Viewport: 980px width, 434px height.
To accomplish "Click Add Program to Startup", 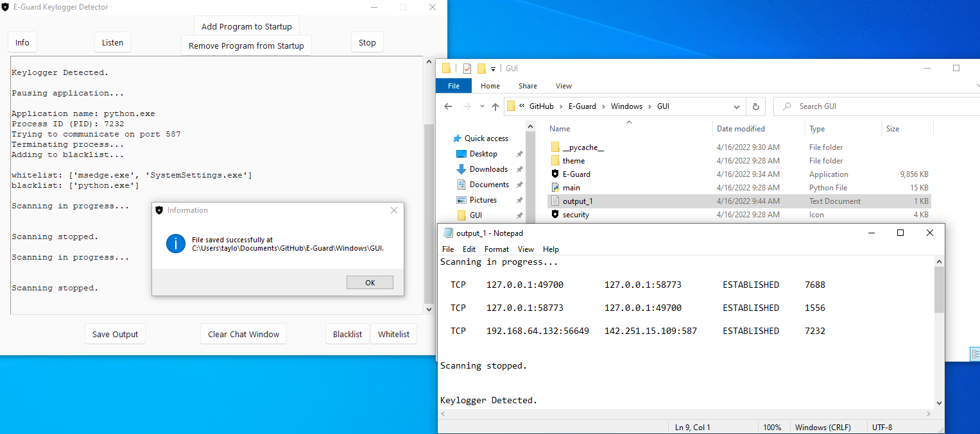I will point(246,26).
